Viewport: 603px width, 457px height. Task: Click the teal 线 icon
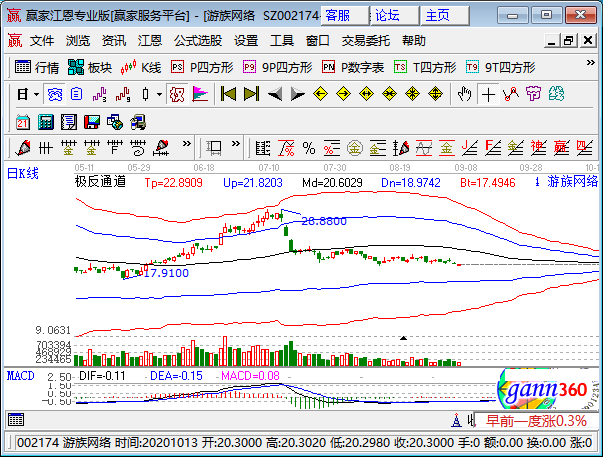coord(556,94)
